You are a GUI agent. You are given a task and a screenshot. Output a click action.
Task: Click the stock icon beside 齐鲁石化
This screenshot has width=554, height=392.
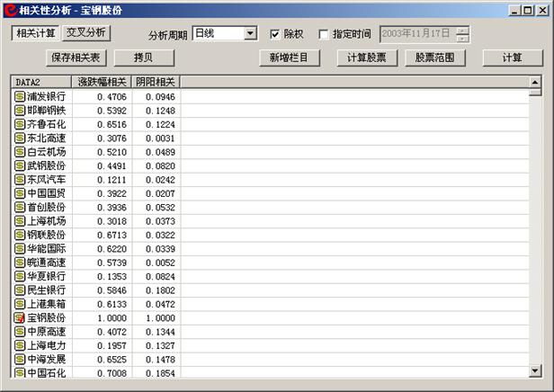coord(20,124)
